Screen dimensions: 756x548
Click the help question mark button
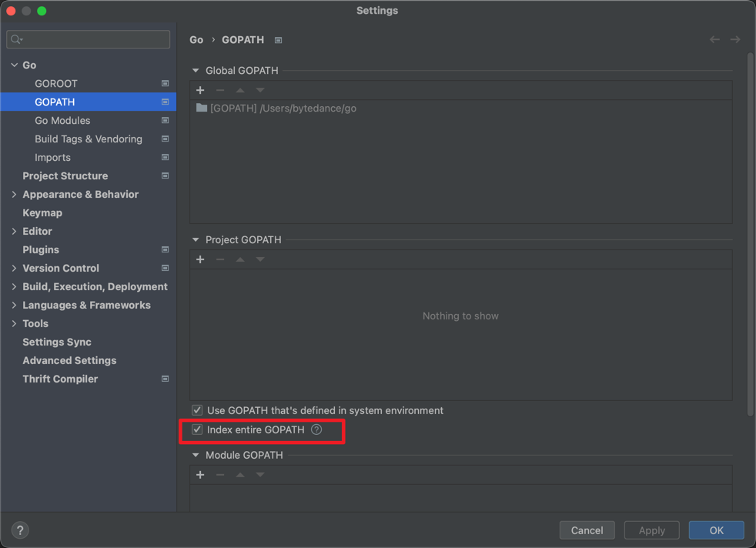20,530
